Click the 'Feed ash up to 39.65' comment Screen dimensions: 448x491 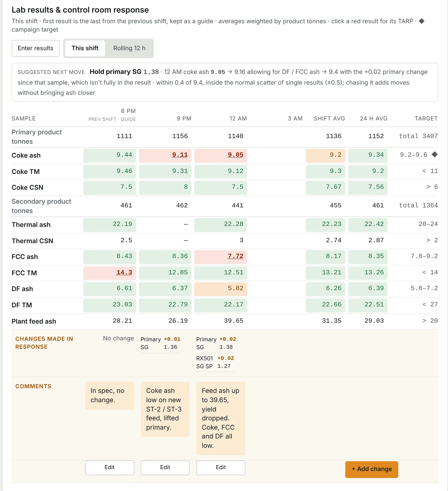coord(221,418)
